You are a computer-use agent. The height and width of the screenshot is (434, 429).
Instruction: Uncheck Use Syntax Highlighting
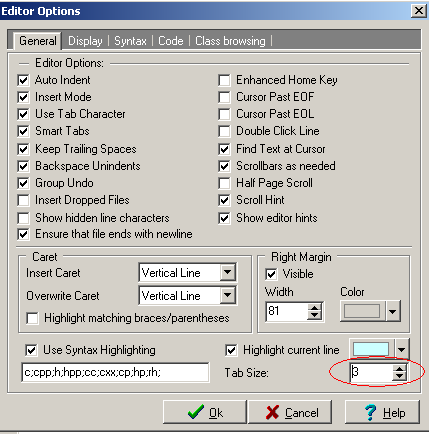(x=31, y=350)
